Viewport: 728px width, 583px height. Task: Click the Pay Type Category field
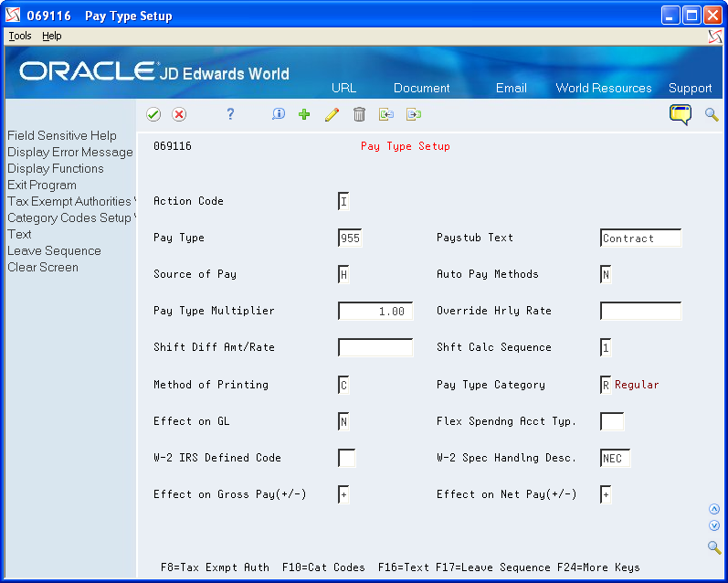click(x=606, y=385)
